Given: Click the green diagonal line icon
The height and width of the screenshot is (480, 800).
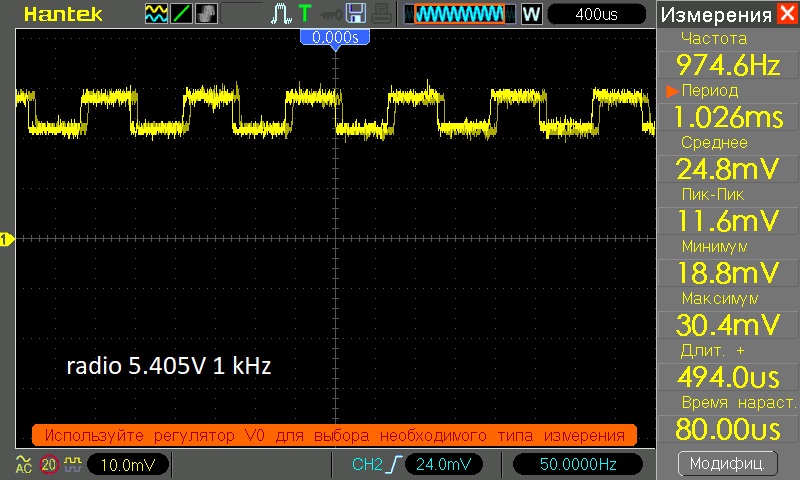Looking at the screenshot, I should coord(183,14).
